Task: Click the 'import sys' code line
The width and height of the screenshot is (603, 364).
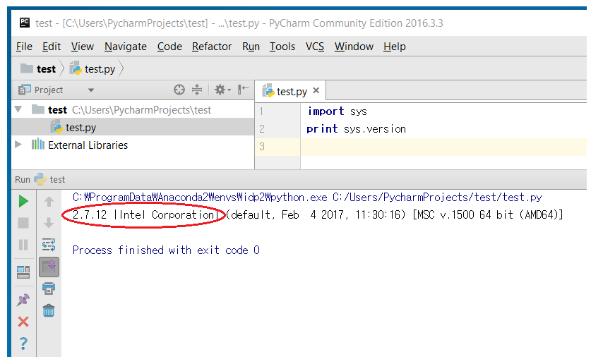Action: coord(337,111)
